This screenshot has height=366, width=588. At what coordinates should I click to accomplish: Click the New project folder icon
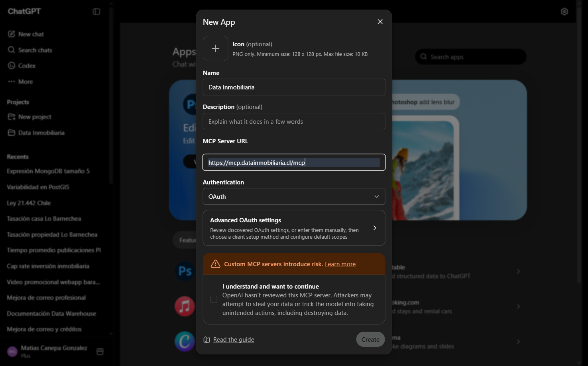[12, 117]
